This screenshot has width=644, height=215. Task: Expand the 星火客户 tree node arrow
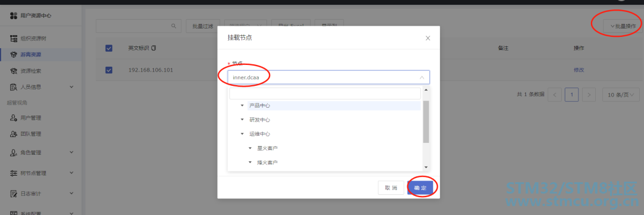tap(250, 148)
